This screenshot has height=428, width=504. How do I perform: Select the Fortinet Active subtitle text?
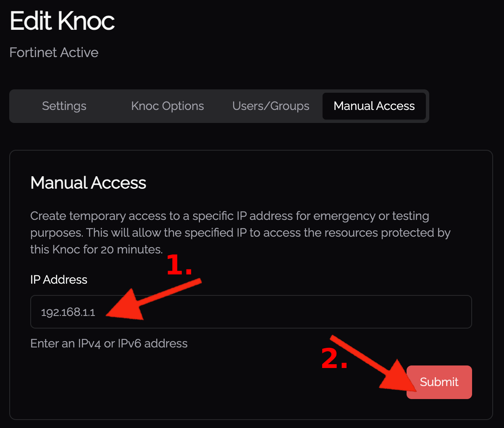pyautogui.click(x=54, y=52)
